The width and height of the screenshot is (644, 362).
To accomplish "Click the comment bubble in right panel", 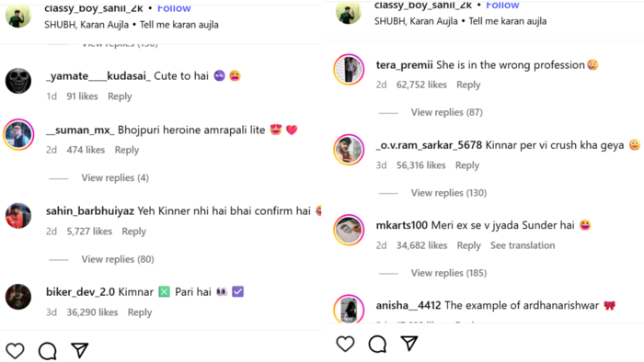I will click(377, 344).
